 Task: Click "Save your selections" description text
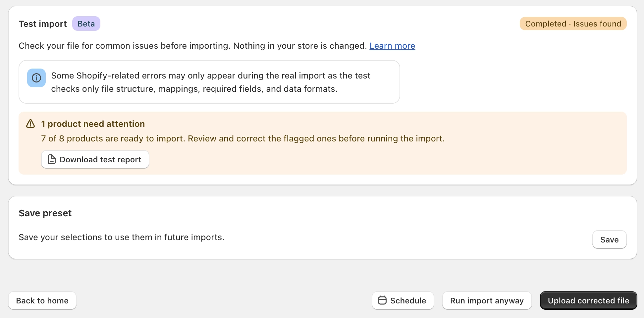[122, 237]
